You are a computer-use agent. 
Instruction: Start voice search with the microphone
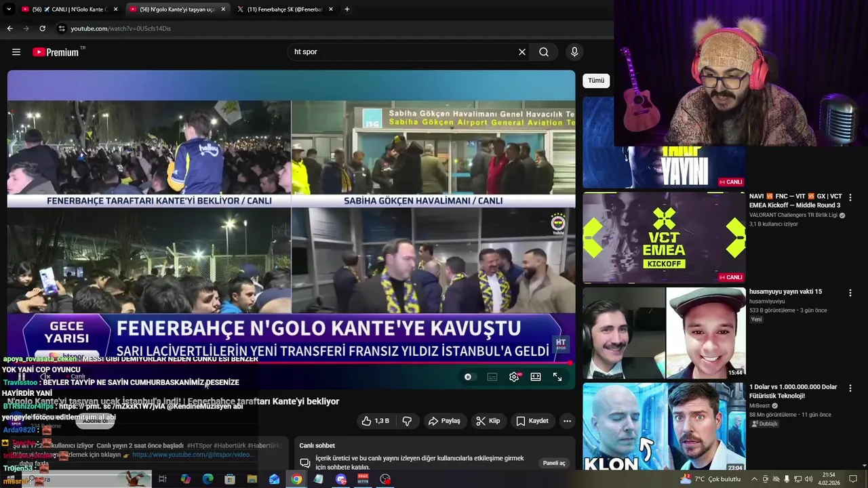click(574, 52)
